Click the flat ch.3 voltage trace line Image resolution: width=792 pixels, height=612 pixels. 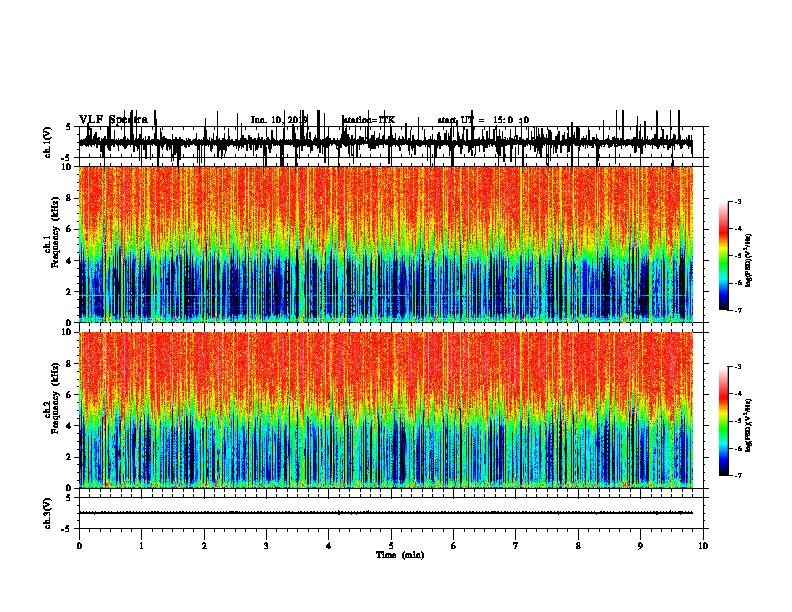point(386,513)
